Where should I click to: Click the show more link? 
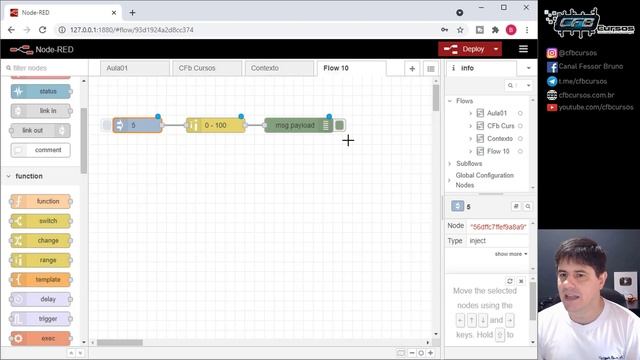[511, 254]
